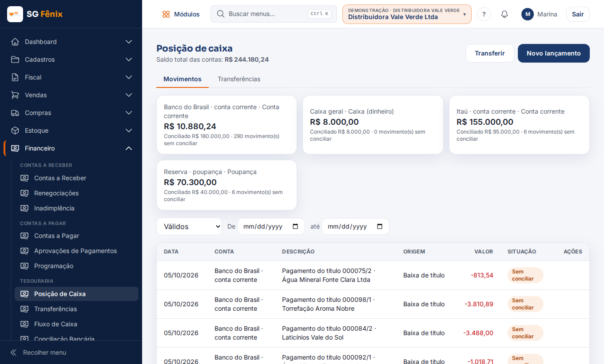Click the Vendas shopping cart icon
604x364 pixels.
[x=15, y=95]
